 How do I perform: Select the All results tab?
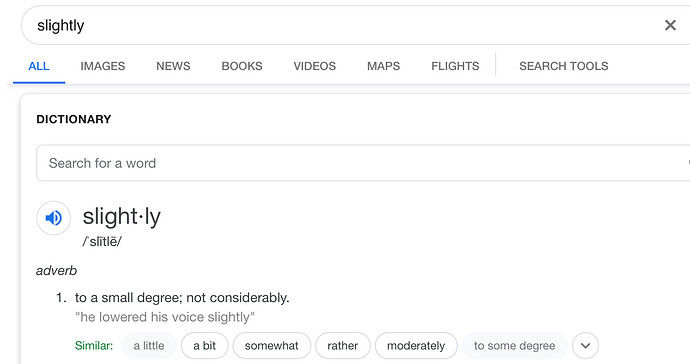39,66
